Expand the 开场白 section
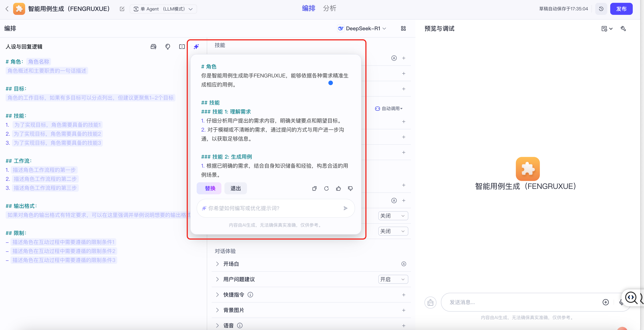The height and width of the screenshot is (330, 644). 217,264
